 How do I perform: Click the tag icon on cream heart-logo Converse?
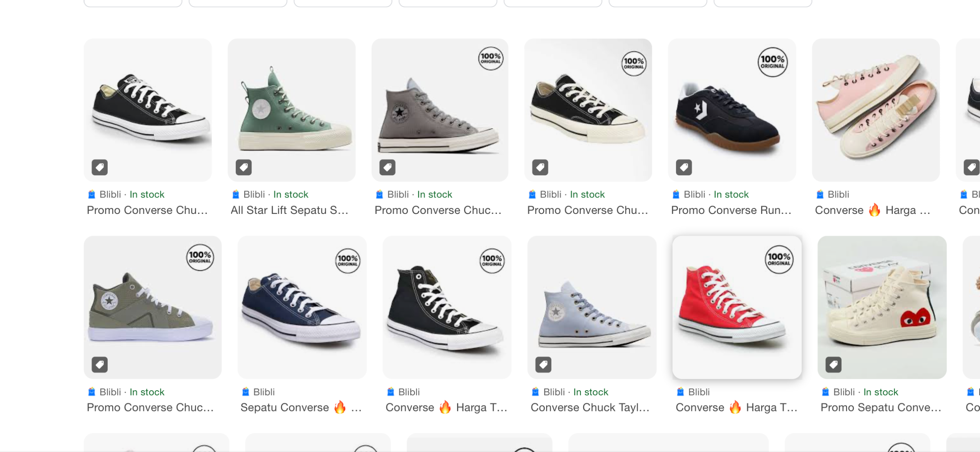click(x=834, y=365)
